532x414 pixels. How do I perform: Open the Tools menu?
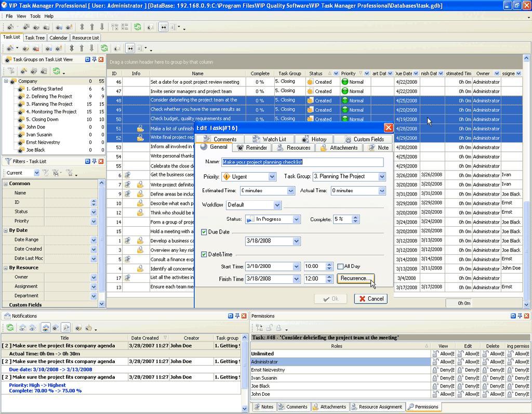click(35, 16)
